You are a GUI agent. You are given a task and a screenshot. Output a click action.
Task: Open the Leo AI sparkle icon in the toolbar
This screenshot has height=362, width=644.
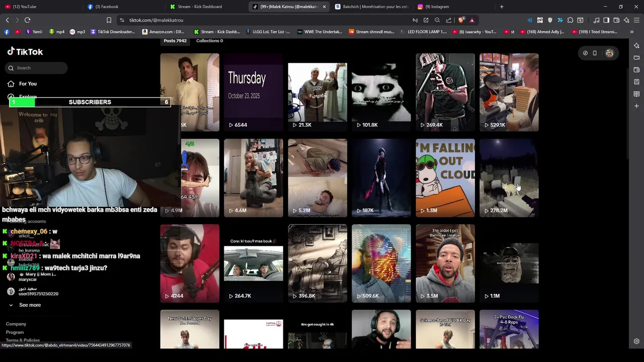[626, 20]
